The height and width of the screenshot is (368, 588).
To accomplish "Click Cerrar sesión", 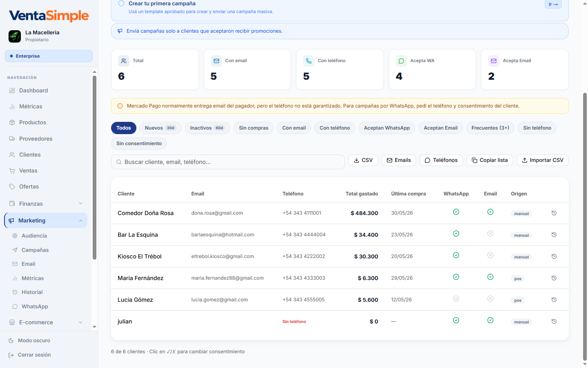I will coord(34,355).
